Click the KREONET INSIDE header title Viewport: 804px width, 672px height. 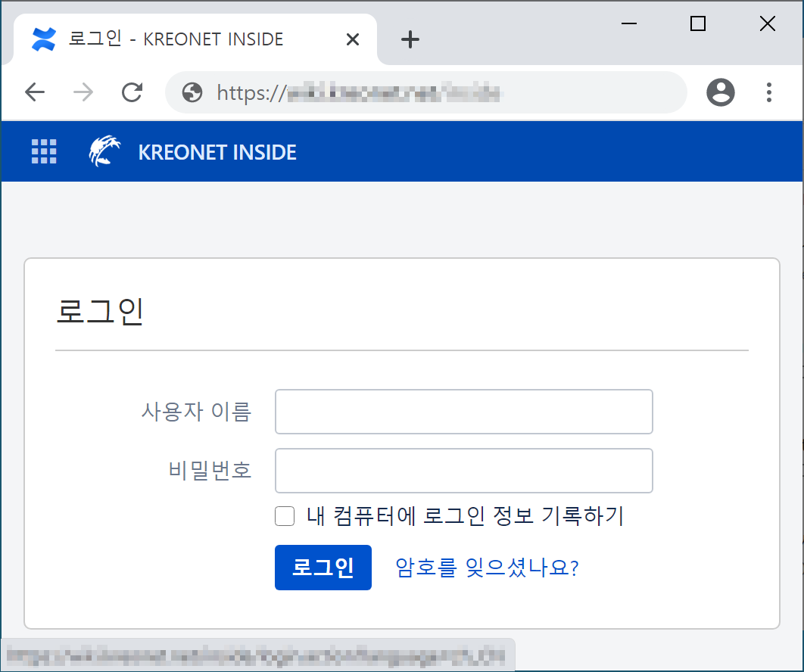pos(217,152)
